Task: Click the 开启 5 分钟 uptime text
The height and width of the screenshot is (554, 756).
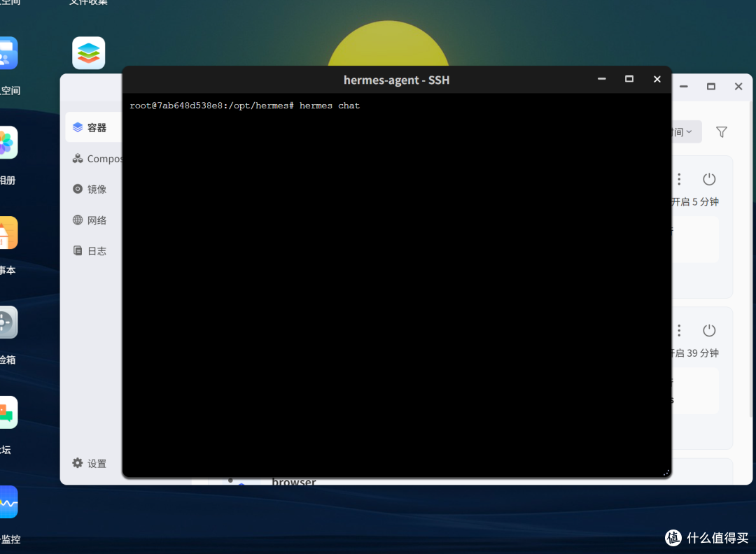Action: click(x=695, y=202)
